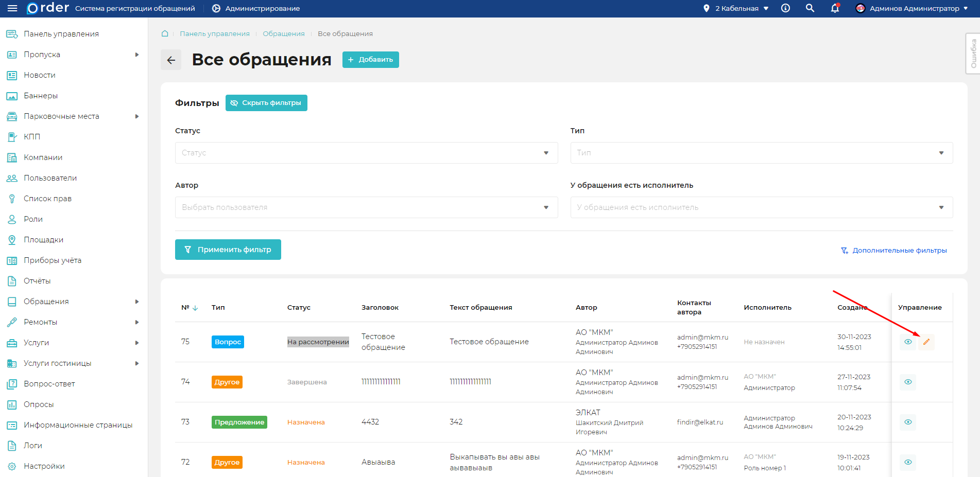The height and width of the screenshot is (477, 980).
Task: Click the Автор user selection field
Action: coord(366,207)
